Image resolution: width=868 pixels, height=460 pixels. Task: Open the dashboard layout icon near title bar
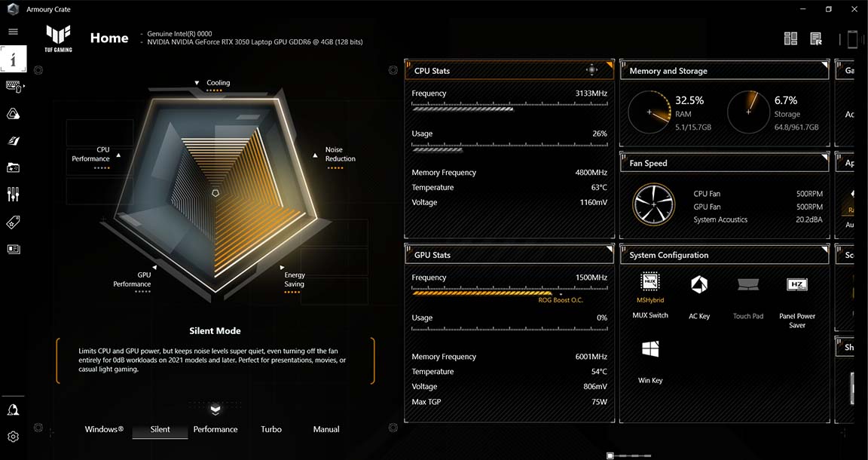point(790,38)
